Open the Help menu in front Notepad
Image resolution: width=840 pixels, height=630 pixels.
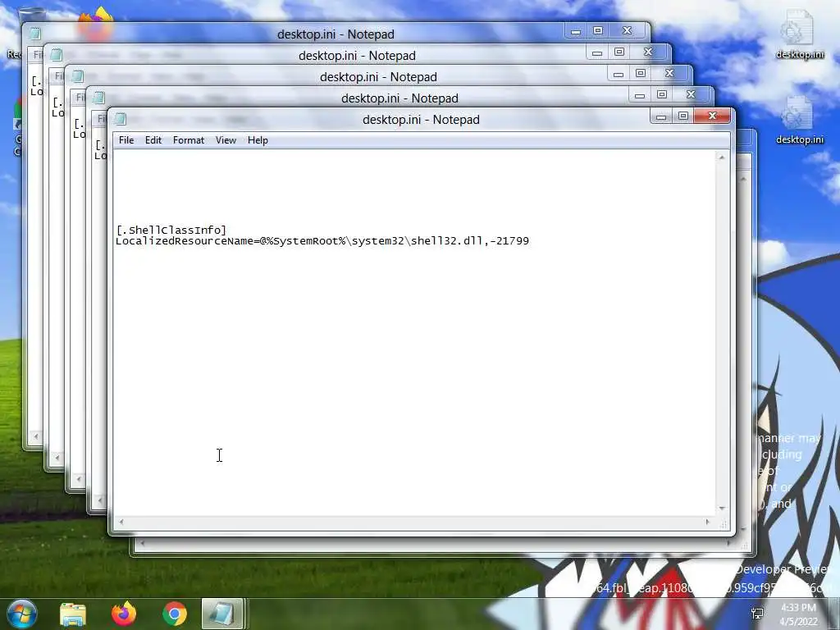[258, 140]
